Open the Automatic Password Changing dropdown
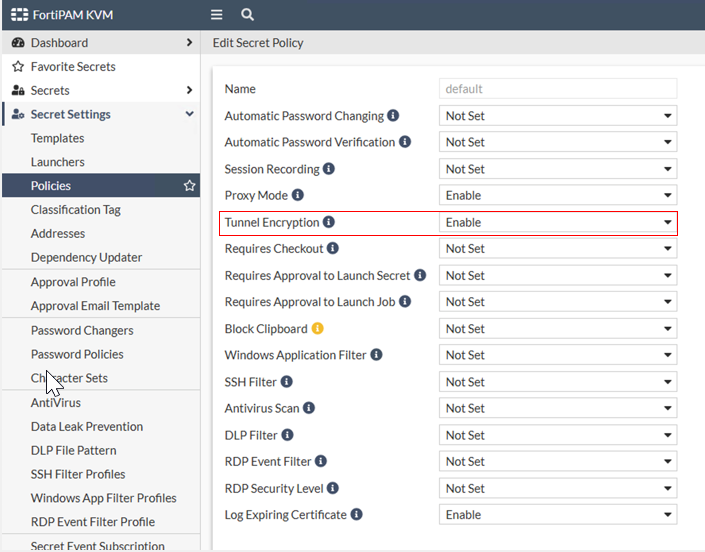This screenshot has width=705, height=552. pyautogui.click(x=558, y=116)
